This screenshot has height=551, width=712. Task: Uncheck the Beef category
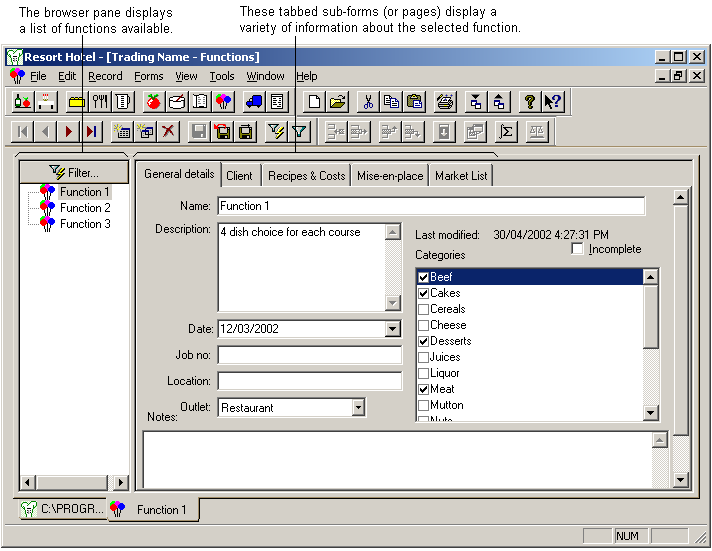click(x=423, y=277)
